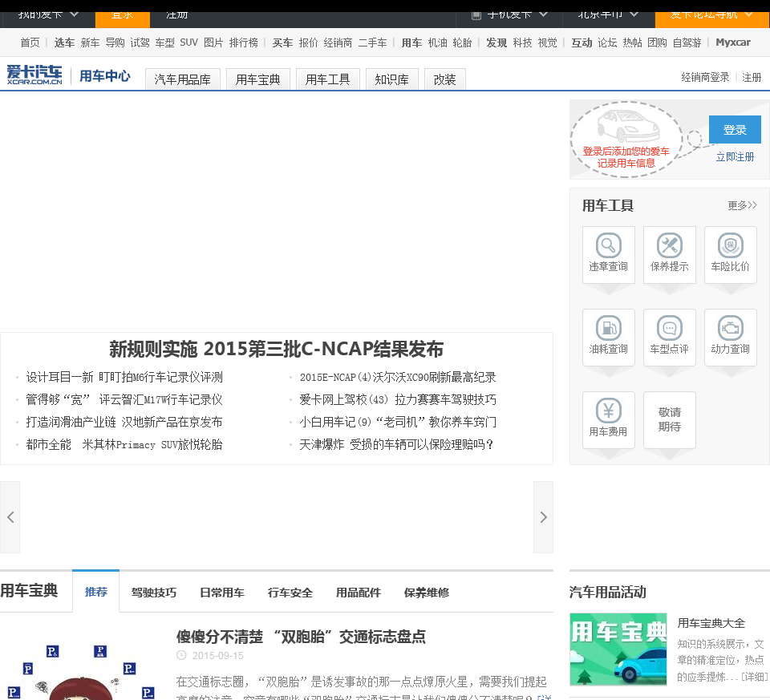Go to next carousel slide arrow
This screenshot has width=770, height=700.
tap(543, 517)
